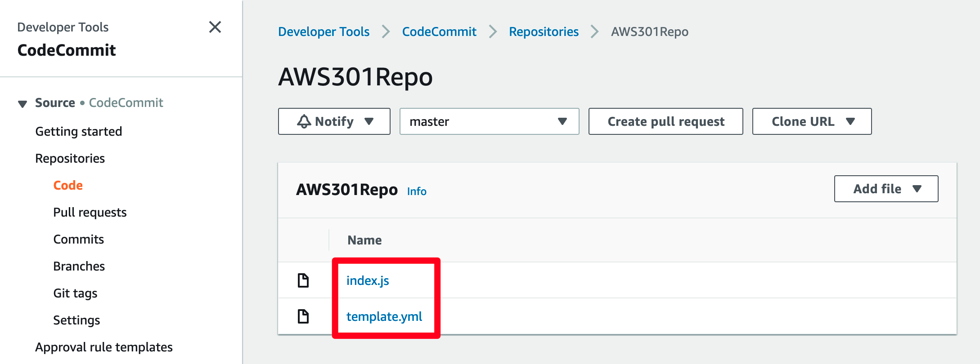Click the Developer Tools breadcrumb link
Image resolution: width=980 pixels, height=364 pixels.
[324, 31]
